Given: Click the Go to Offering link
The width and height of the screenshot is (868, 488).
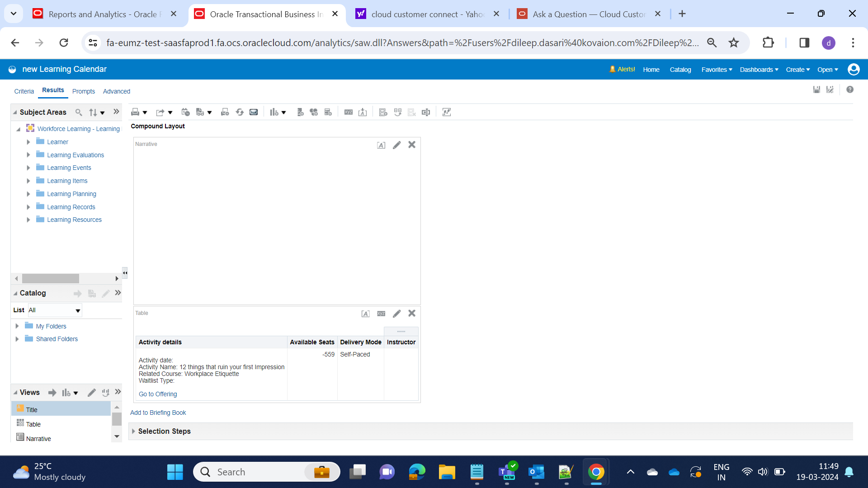Looking at the screenshot, I should click(x=158, y=394).
